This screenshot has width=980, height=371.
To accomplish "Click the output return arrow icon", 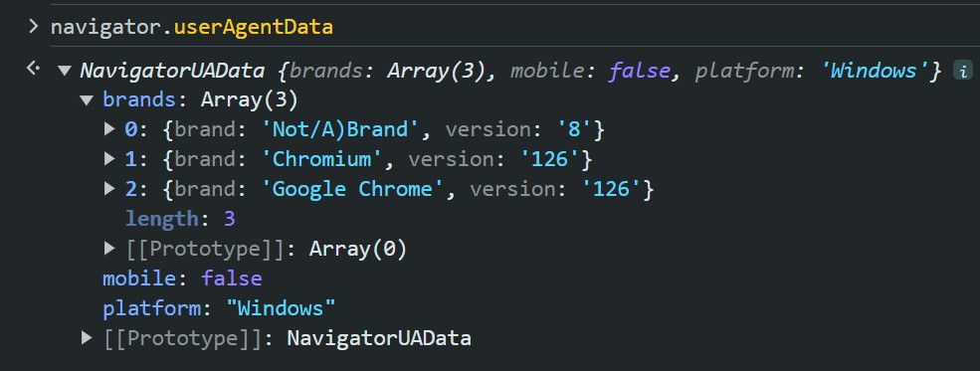I will 33,68.
